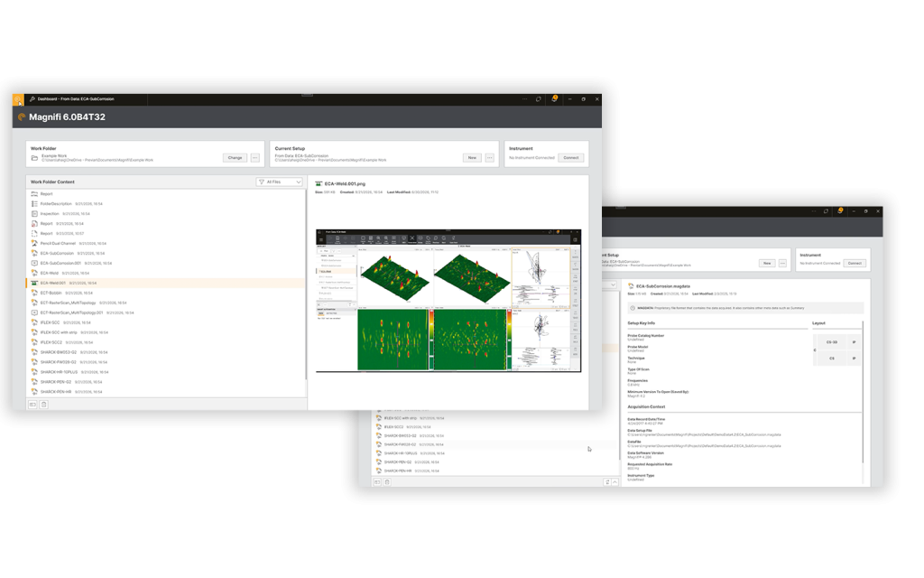Click New setup button in the front window
This screenshot has height=578, width=924.
coord(472,157)
